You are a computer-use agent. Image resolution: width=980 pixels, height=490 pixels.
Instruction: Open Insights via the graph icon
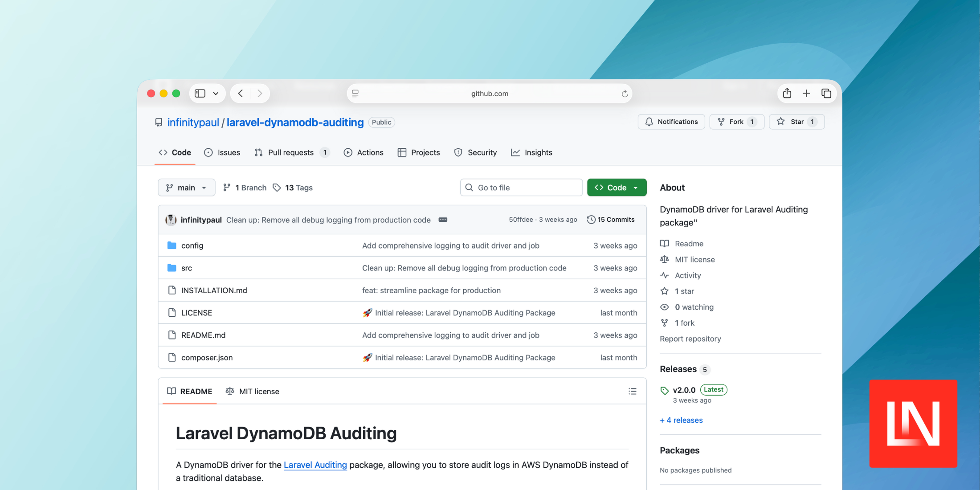[515, 152]
